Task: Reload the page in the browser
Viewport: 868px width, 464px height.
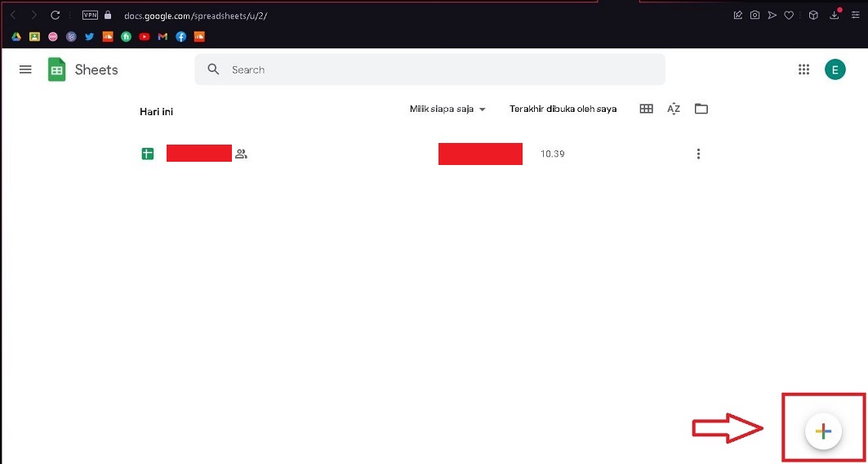Action: point(55,15)
